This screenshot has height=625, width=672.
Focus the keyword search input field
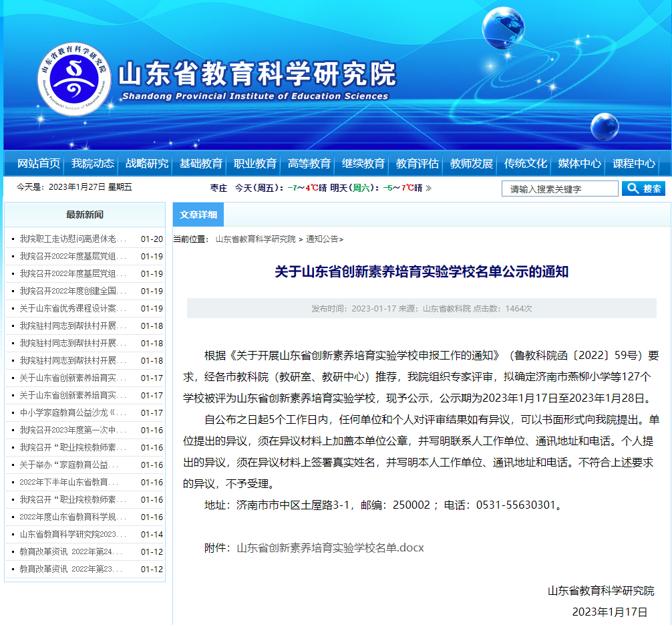[x=560, y=189]
